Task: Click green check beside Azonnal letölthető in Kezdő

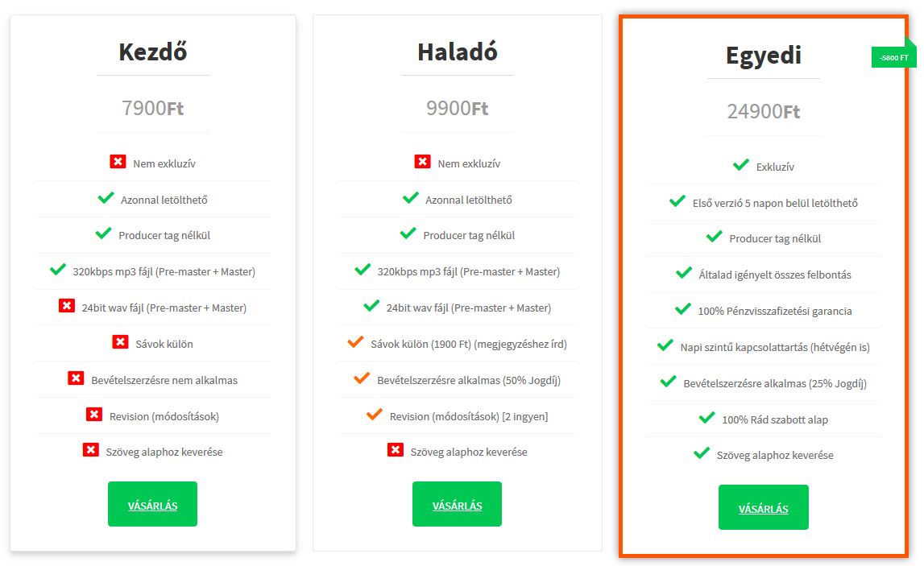Action: click(106, 198)
